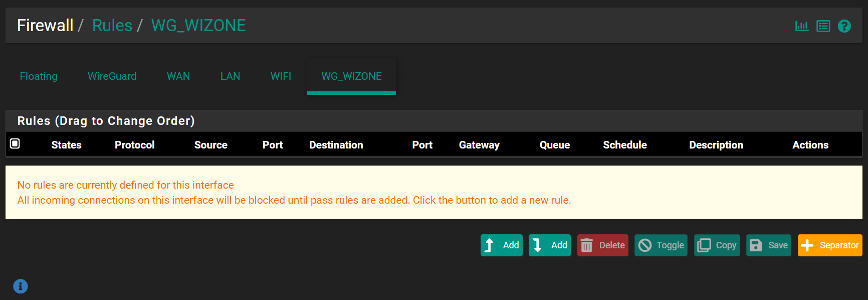Click the plus icon on Separator button
Image resolution: width=868 pixels, height=300 pixels.
coord(807,245)
